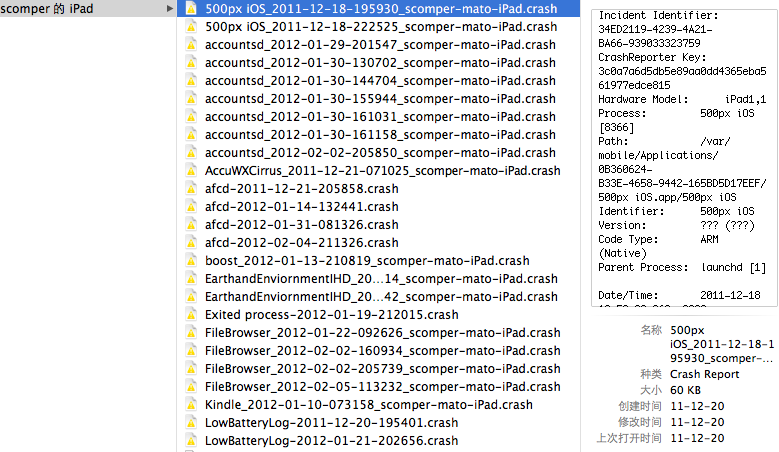Select file name afcd-2012-01-14-132441.crash

(x=302, y=207)
